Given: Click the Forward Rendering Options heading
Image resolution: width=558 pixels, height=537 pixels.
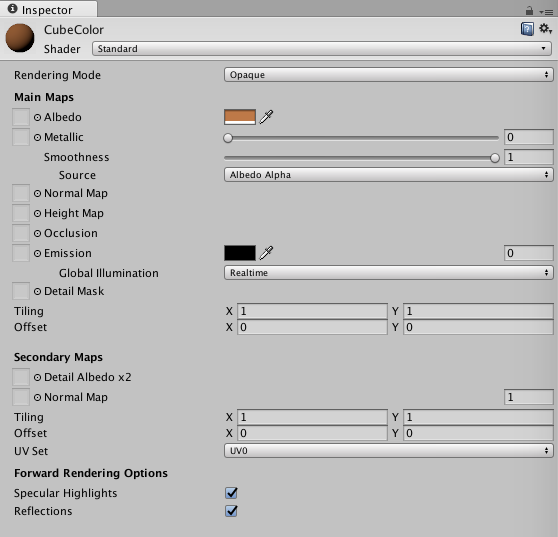Looking at the screenshot, I should pyautogui.click(x=91, y=473).
